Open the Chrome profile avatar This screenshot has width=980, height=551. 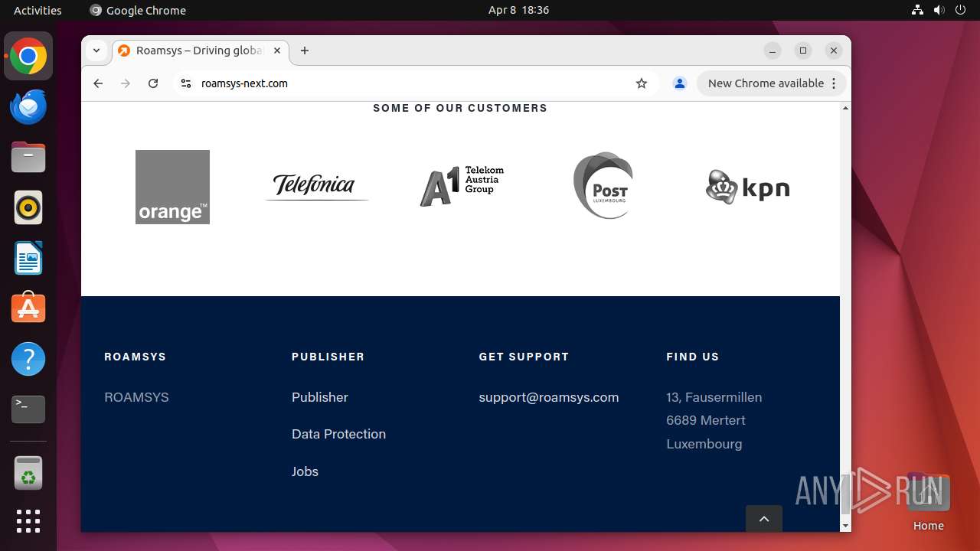tap(679, 83)
